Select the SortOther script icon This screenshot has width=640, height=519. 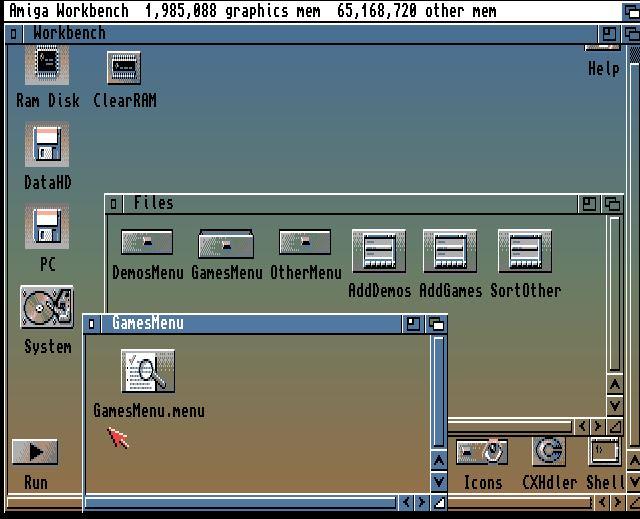[525, 251]
